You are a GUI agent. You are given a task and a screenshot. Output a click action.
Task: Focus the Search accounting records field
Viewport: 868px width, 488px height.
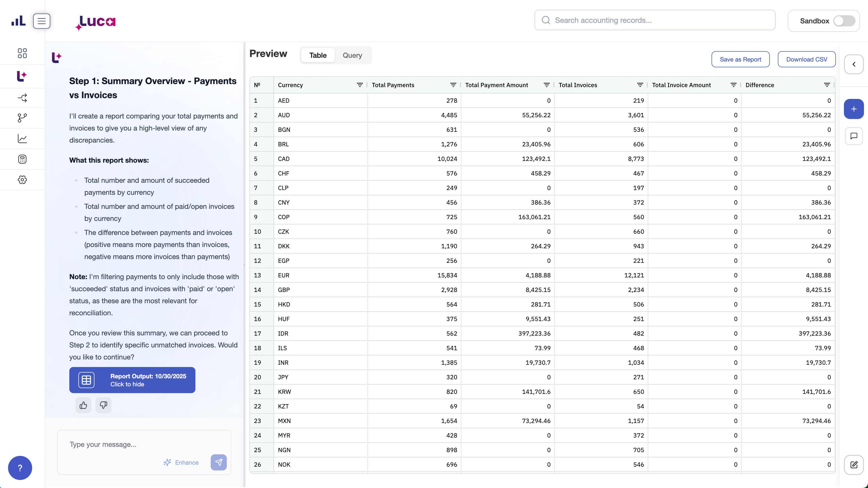(654, 20)
